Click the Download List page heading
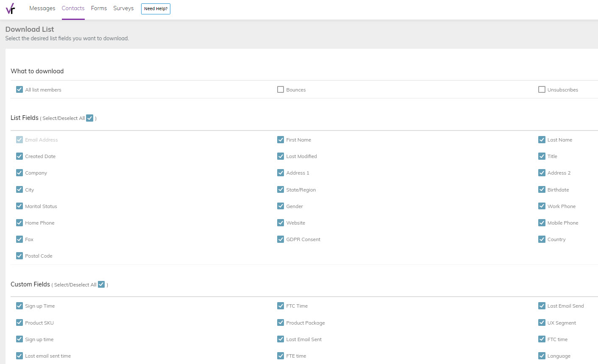The image size is (598, 364). pos(30,29)
